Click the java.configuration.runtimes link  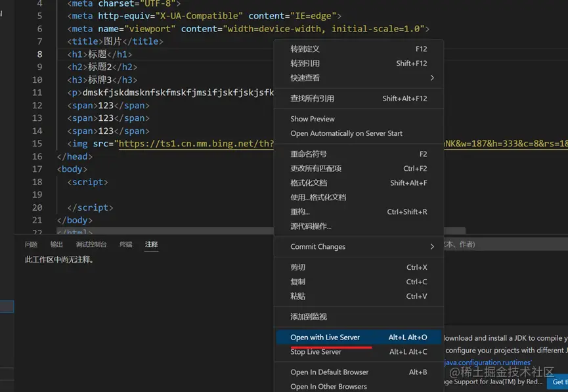pos(488,362)
